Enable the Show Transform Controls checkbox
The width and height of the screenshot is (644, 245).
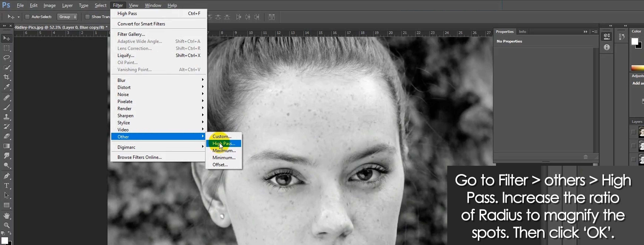pos(87,17)
